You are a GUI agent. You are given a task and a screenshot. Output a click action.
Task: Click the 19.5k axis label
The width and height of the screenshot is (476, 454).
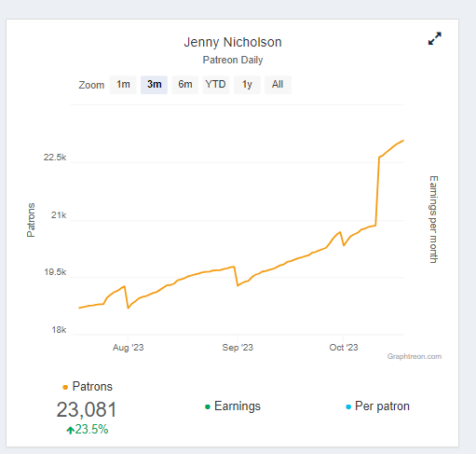[x=55, y=272]
